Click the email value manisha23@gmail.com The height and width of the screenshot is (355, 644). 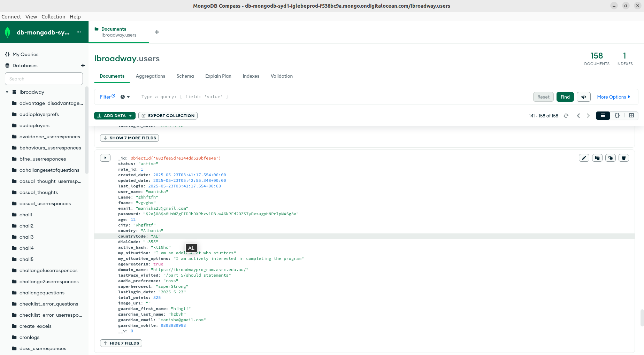(x=162, y=208)
